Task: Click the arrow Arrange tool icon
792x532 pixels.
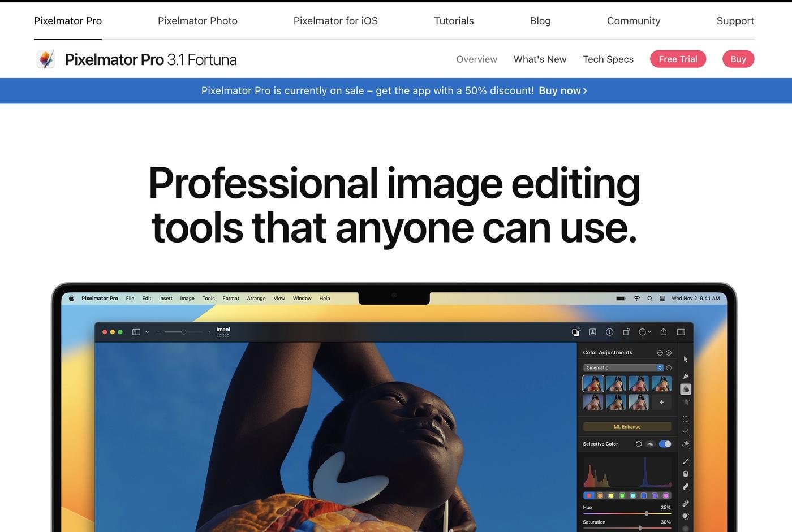Action: click(x=686, y=360)
